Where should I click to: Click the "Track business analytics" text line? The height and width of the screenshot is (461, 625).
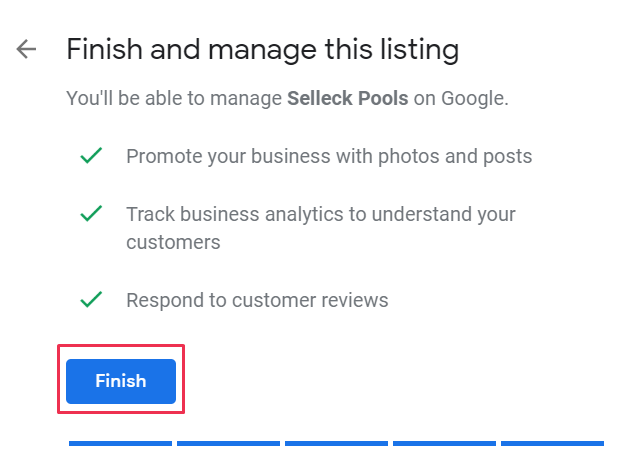(x=320, y=214)
